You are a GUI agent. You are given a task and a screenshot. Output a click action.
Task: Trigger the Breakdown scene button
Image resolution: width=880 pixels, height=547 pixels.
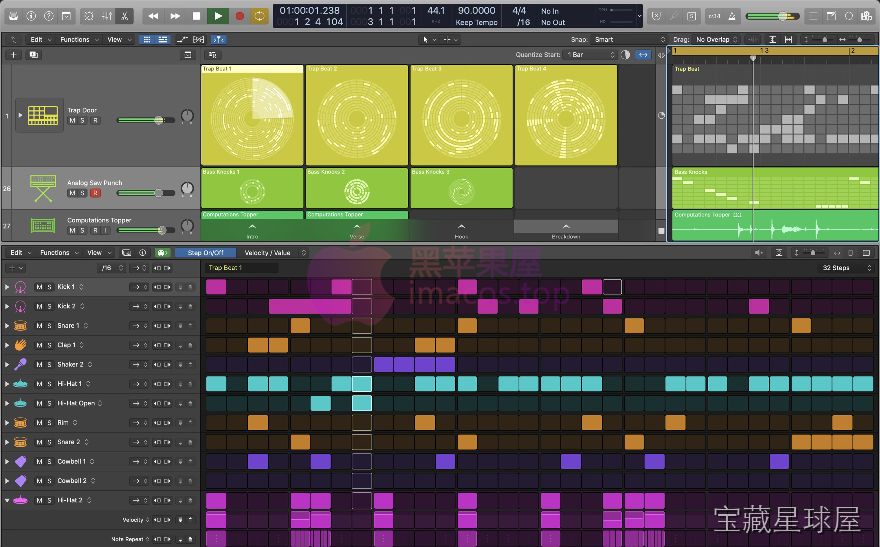566,227
